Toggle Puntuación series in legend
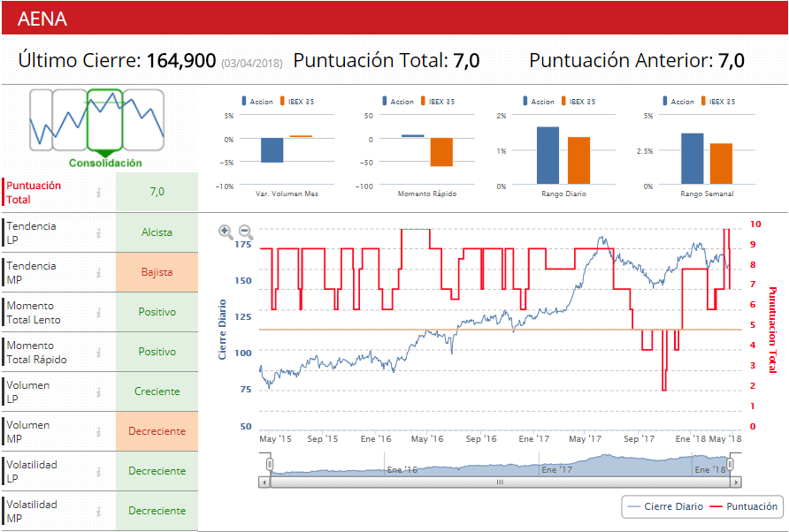The image size is (789, 532). [744, 506]
